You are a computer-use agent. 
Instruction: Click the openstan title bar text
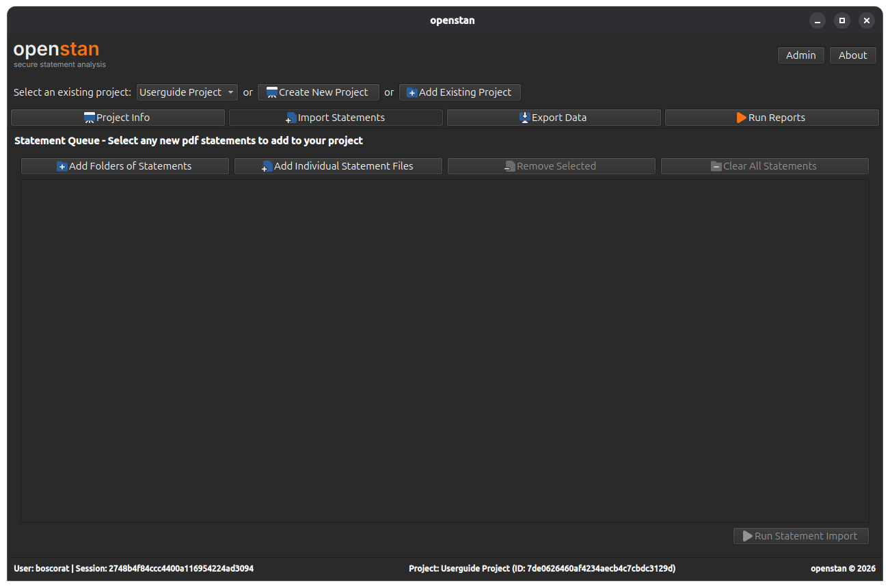pos(453,21)
